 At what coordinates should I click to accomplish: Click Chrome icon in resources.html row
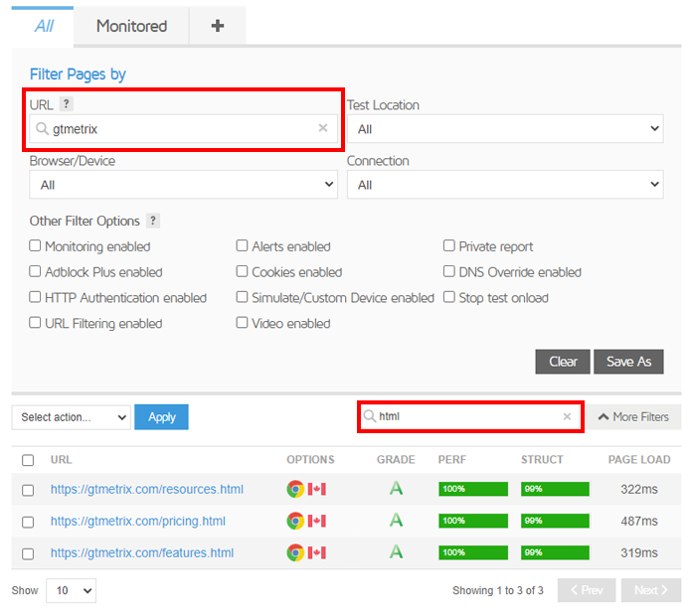click(x=295, y=489)
